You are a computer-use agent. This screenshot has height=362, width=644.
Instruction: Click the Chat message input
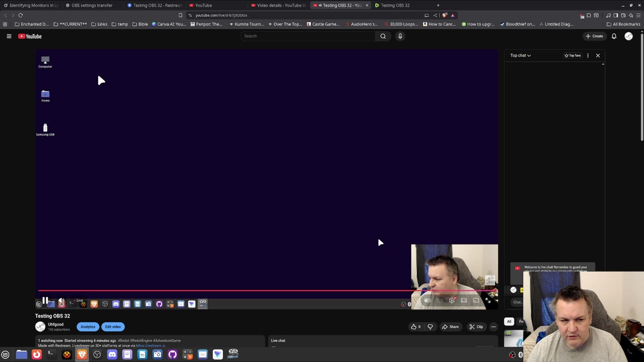click(x=518, y=302)
